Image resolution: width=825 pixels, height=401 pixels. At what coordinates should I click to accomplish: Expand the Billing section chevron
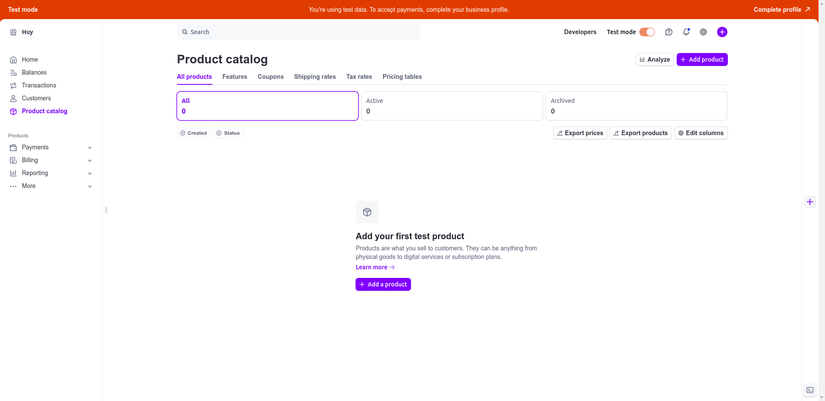(x=89, y=161)
